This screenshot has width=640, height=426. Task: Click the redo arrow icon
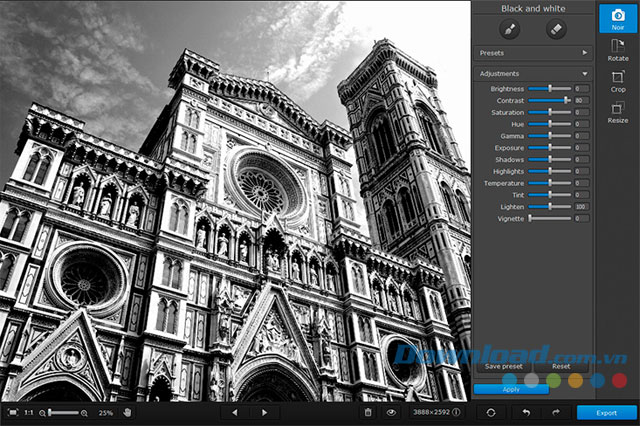pyautogui.click(x=555, y=412)
